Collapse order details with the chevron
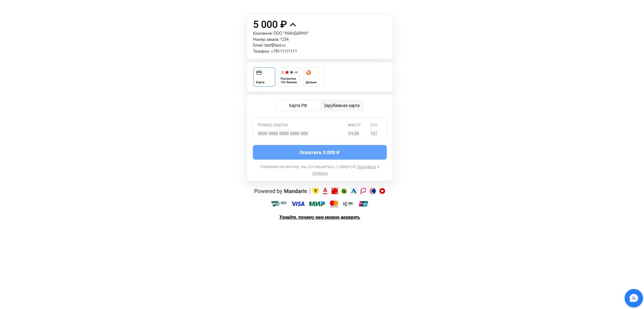The height and width of the screenshot is (309, 644). (x=293, y=25)
